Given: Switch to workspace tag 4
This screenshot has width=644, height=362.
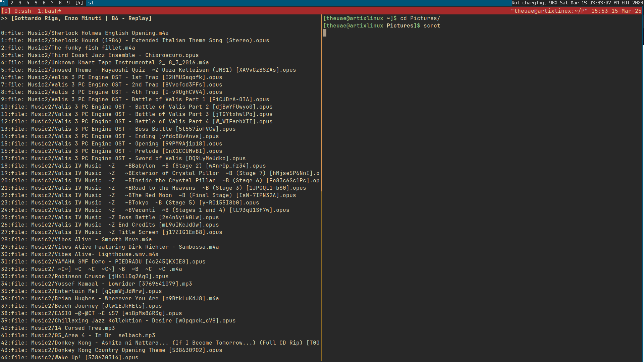Looking at the screenshot, I should pos(28,3).
